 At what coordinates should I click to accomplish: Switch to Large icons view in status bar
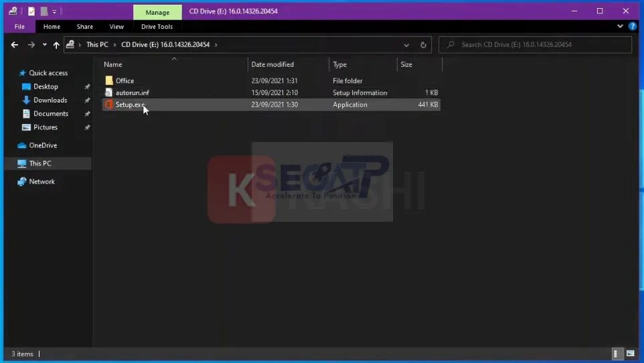(x=630, y=354)
